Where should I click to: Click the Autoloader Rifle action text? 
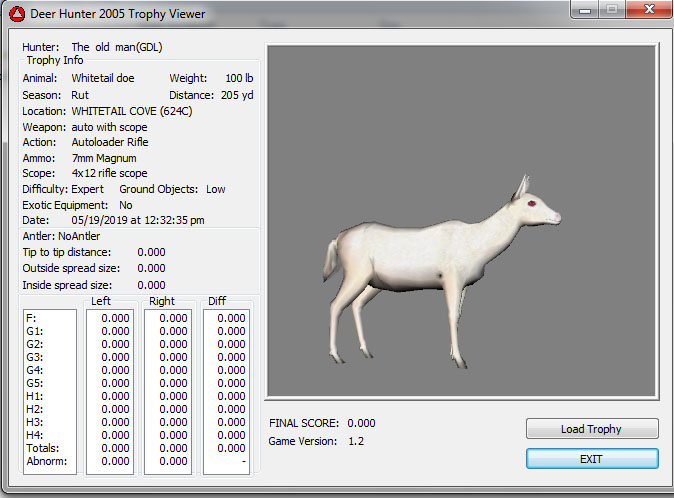coord(112,142)
